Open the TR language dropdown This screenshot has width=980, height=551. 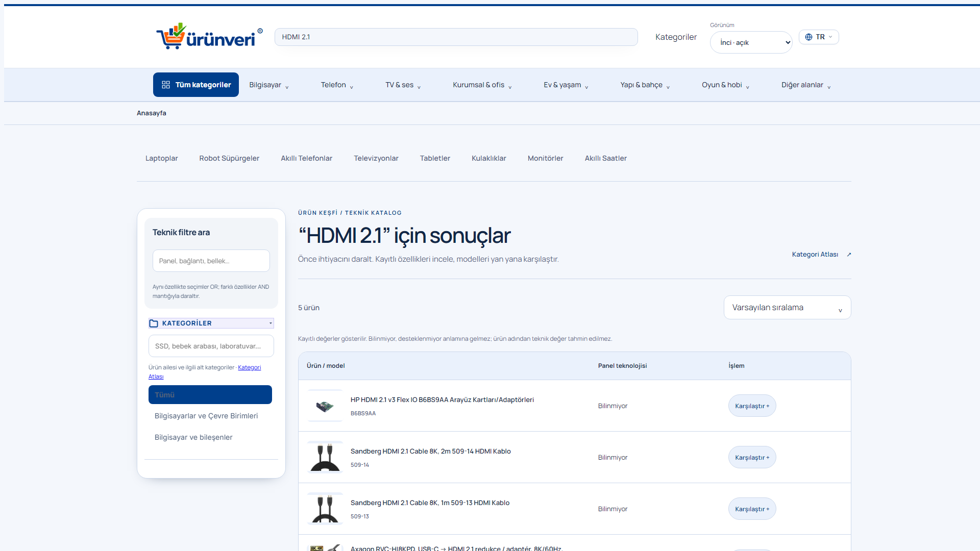[x=819, y=37]
